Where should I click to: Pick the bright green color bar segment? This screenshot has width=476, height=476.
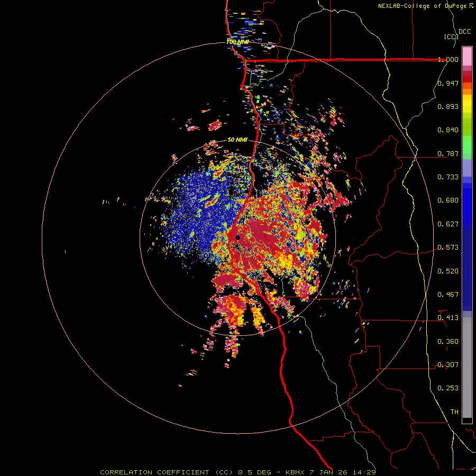(x=467, y=144)
